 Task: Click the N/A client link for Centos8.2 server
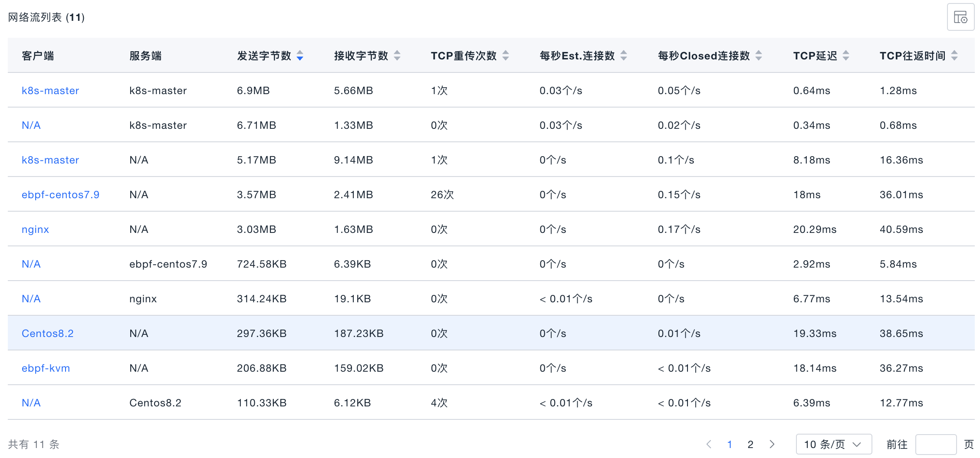click(x=31, y=403)
